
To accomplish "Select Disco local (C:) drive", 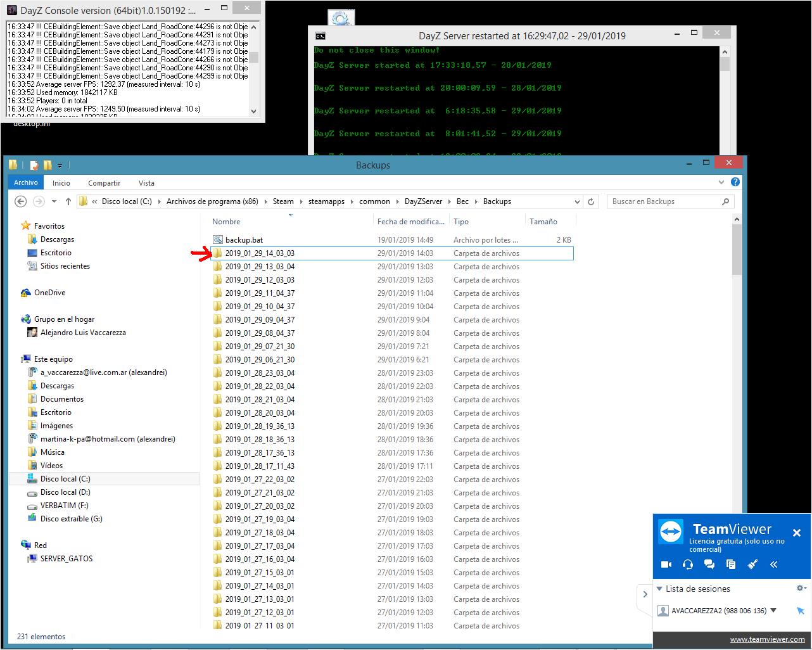I will pyautogui.click(x=65, y=479).
